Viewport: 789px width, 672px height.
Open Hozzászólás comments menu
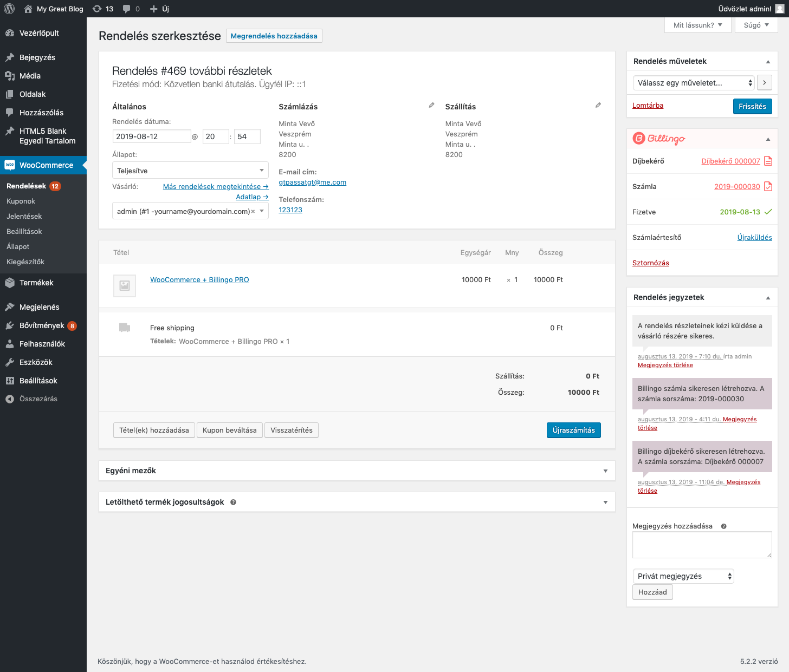(x=43, y=113)
